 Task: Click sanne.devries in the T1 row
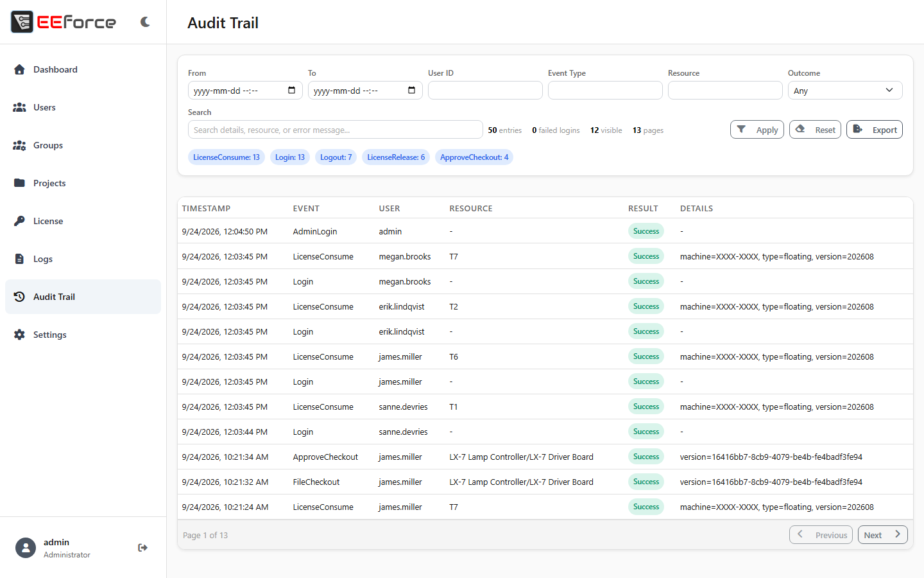(x=403, y=407)
